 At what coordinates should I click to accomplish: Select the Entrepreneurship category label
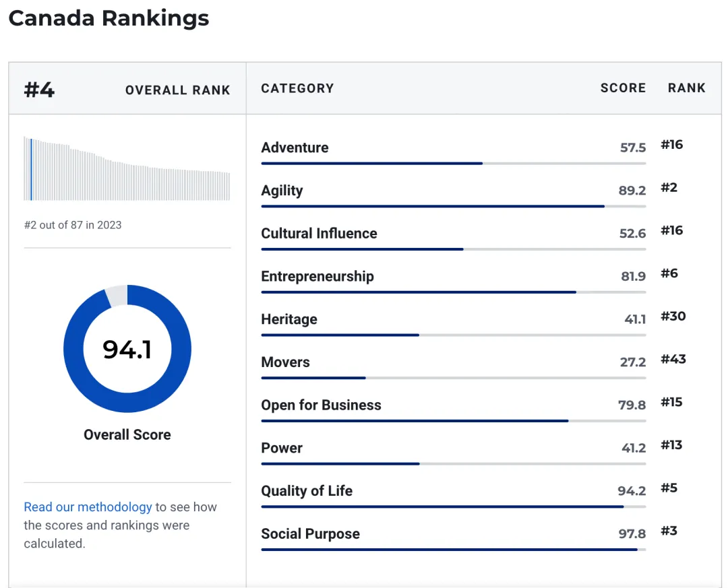point(317,276)
